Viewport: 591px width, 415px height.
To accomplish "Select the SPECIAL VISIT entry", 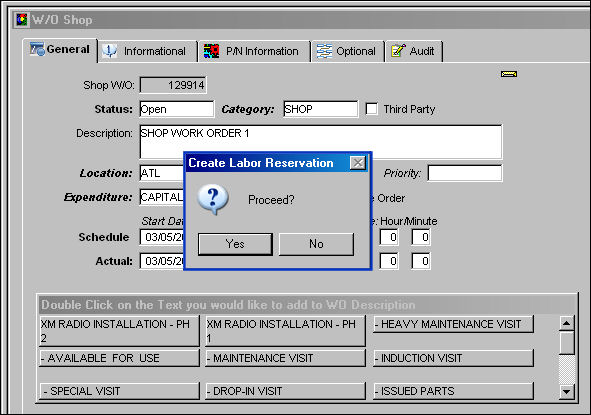I will 119,391.
